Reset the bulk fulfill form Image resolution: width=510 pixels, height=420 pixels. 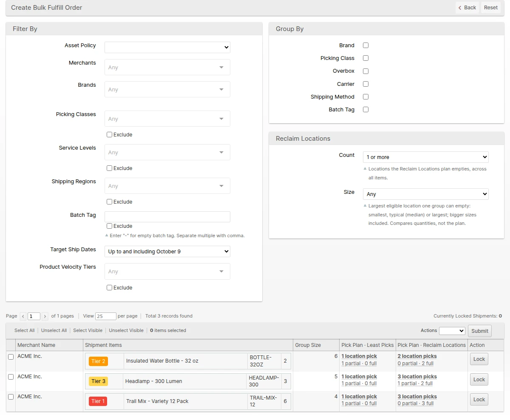click(x=491, y=8)
